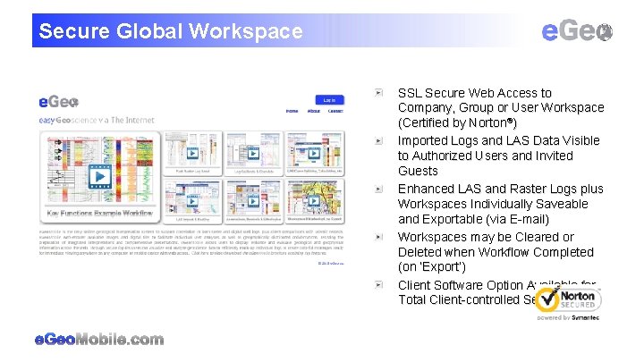Open the About link on eGeo site

(x=313, y=111)
